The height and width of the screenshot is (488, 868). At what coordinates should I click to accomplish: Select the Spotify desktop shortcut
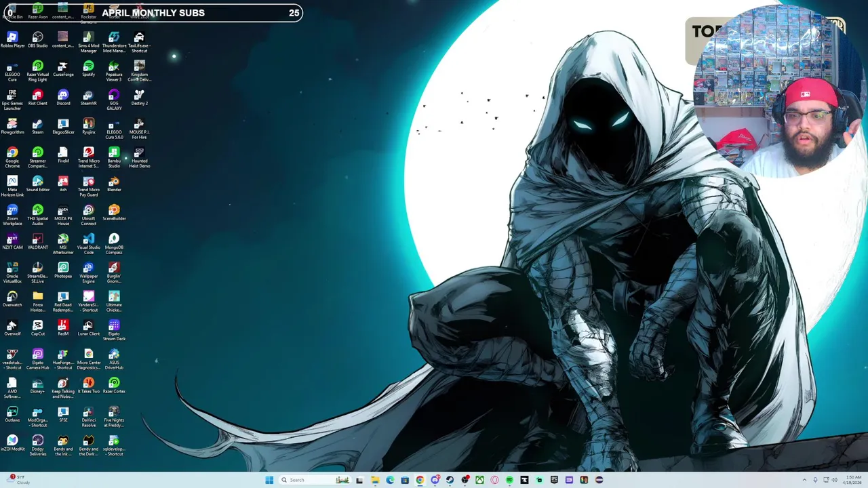tap(88, 68)
